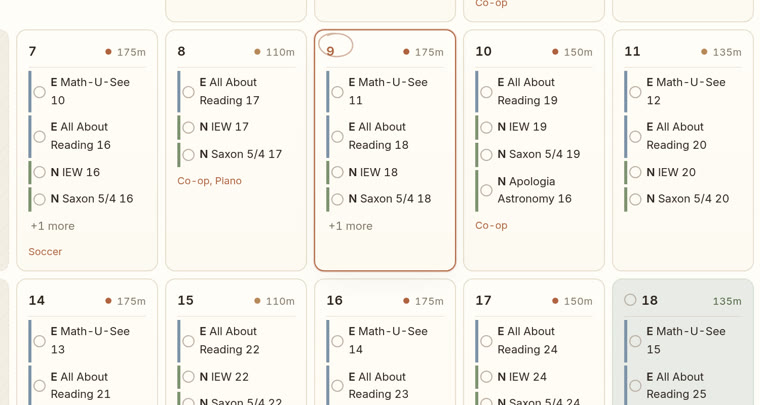Screen dimensions: 760x405
Task: Click the 175m total on day 16
Action: (429, 301)
